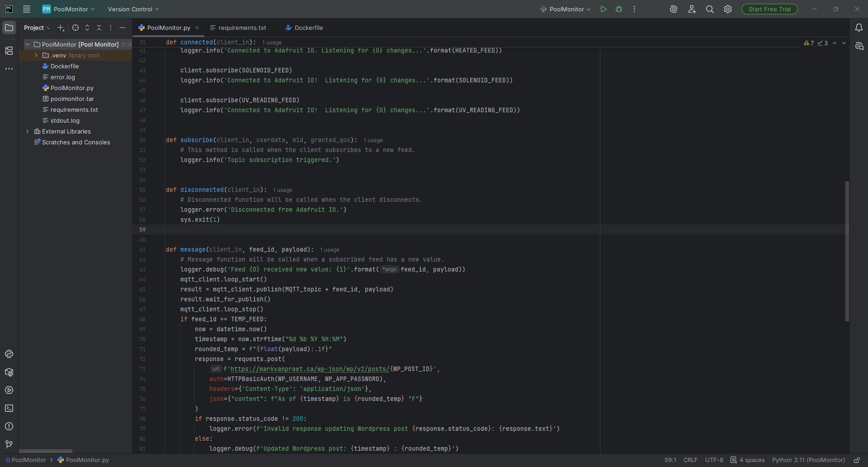Start debugging with the bug icon

point(619,9)
